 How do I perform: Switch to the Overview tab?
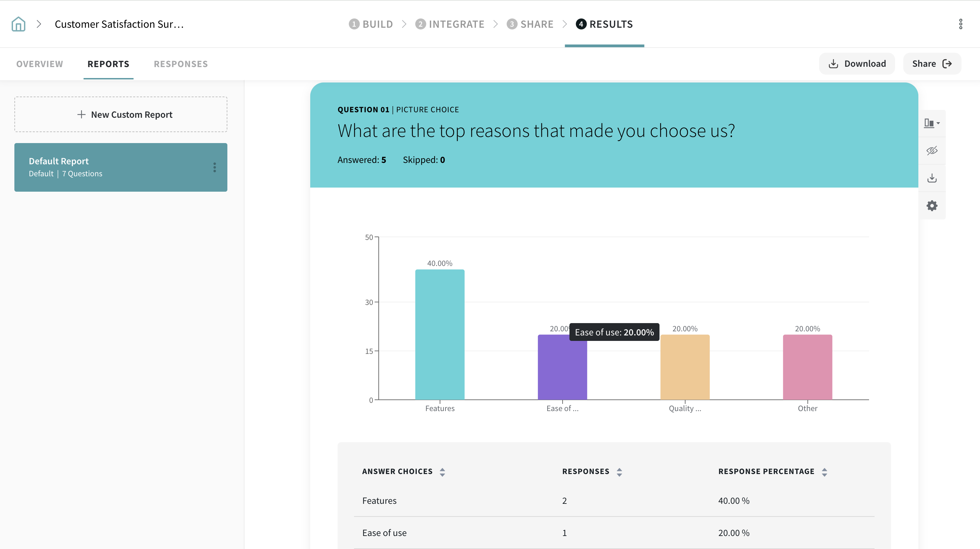40,64
